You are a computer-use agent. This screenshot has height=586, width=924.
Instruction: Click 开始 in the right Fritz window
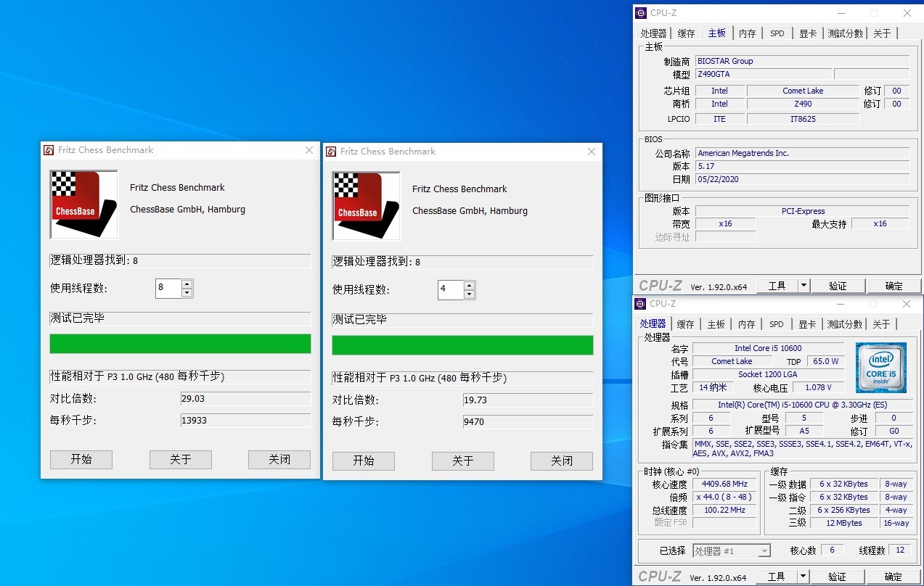[364, 461]
